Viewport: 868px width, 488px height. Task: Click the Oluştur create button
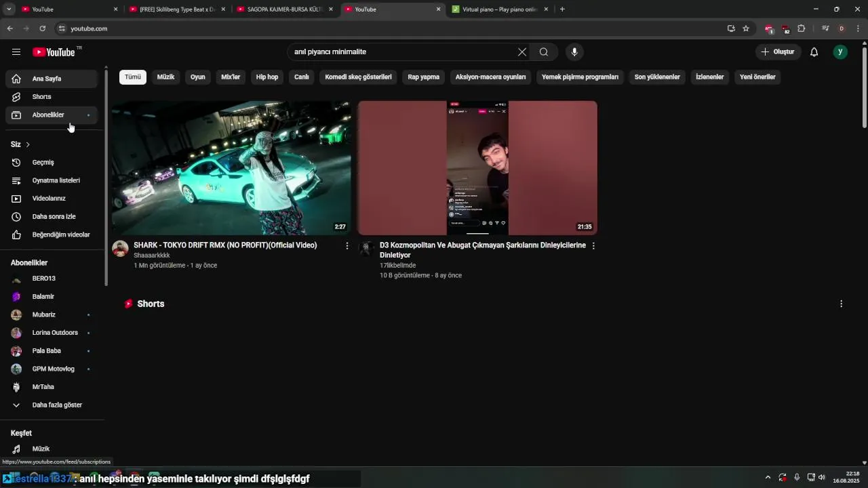point(778,52)
